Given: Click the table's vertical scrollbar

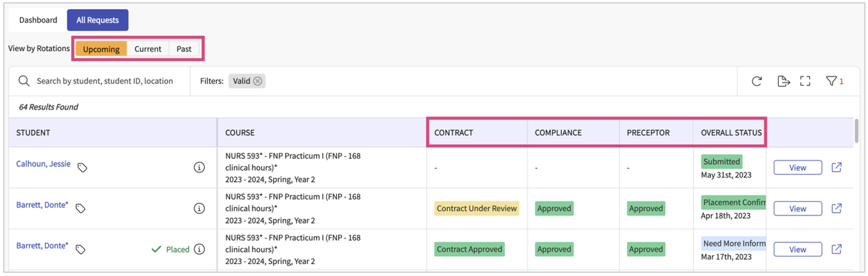Looking at the screenshot, I should (x=856, y=131).
